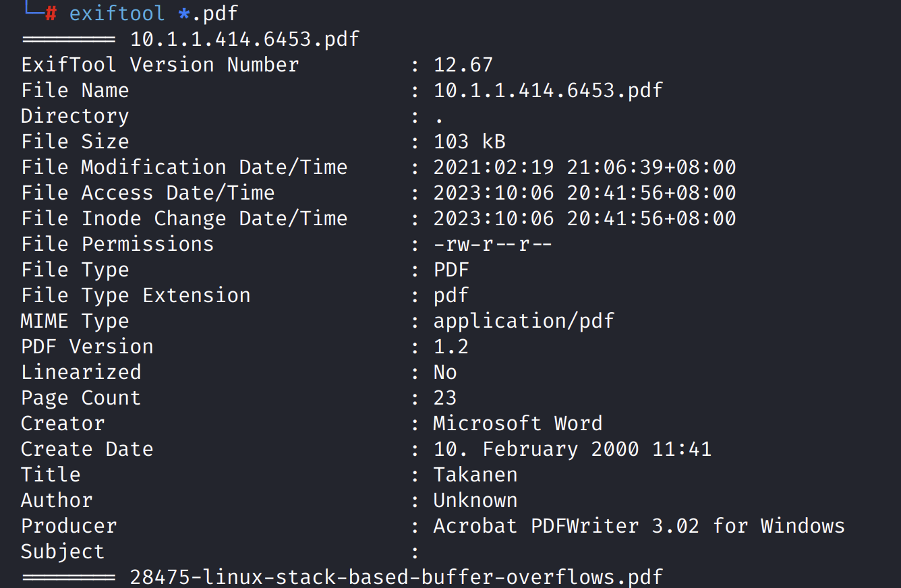Click the PDF Version value 1.2

point(451,347)
